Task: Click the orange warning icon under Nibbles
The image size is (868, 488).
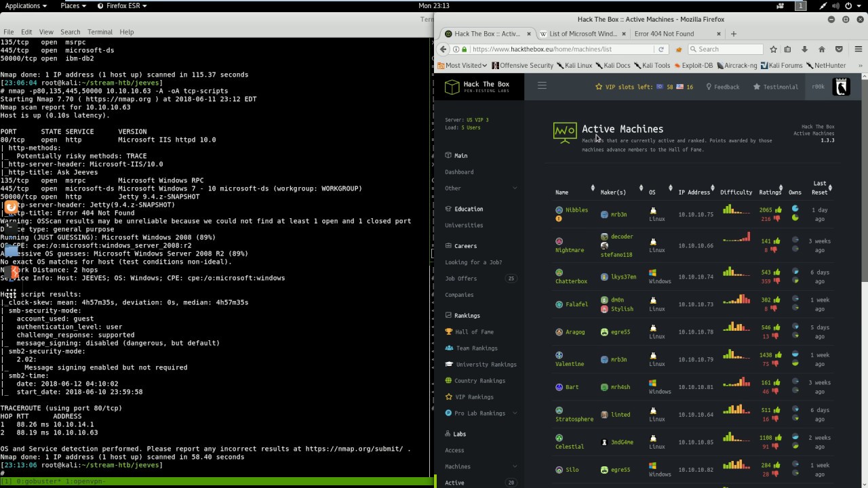Action: tap(559, 219)
